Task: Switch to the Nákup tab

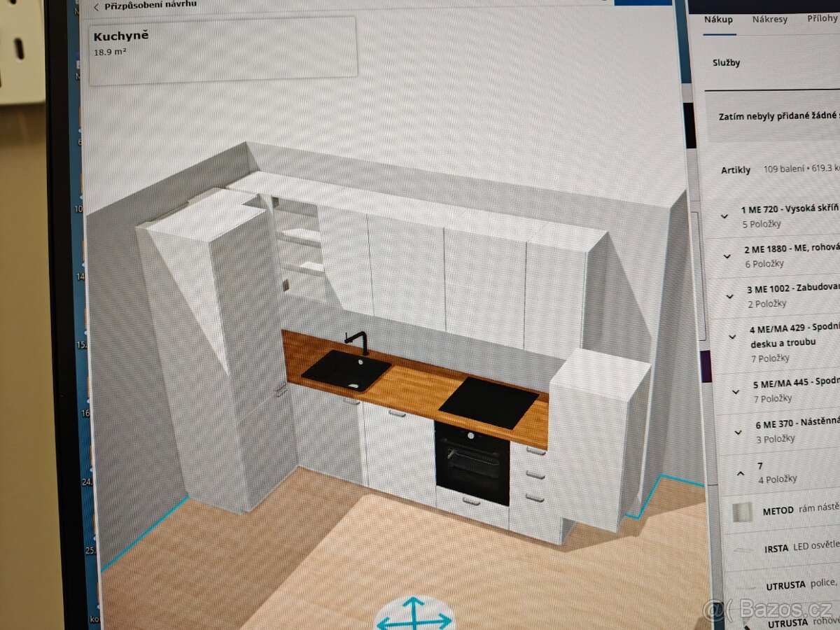Action: (x=720, y=20)
